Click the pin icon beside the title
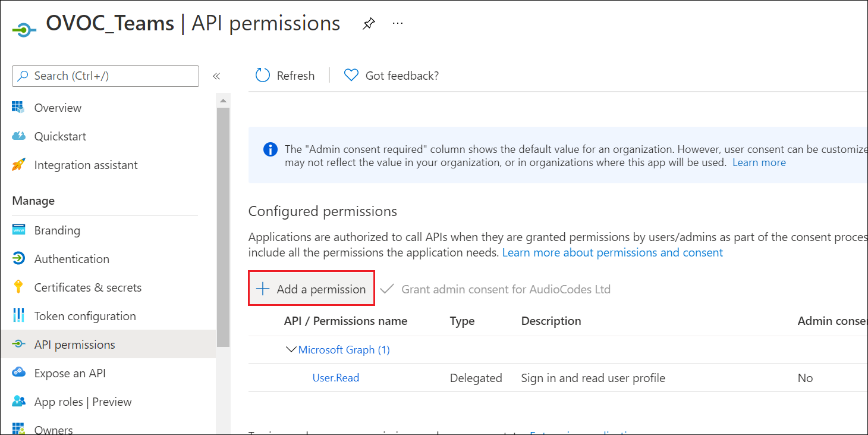This screenshot has width=868, height=435. pos(369,24)
